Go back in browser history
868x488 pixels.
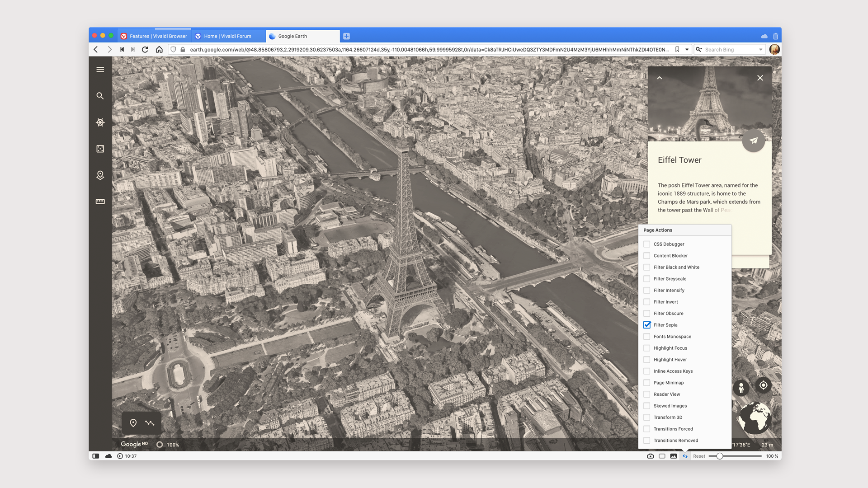point(95,50)
